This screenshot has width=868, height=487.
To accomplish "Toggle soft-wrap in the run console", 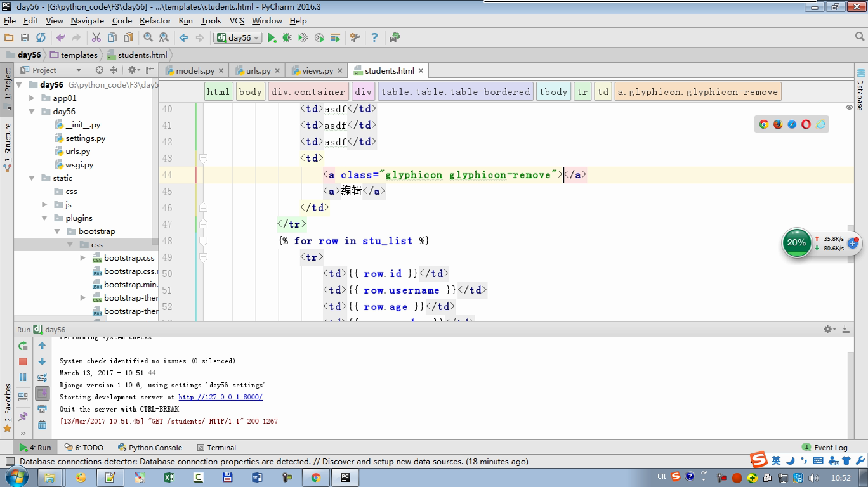I will [42, 377].
